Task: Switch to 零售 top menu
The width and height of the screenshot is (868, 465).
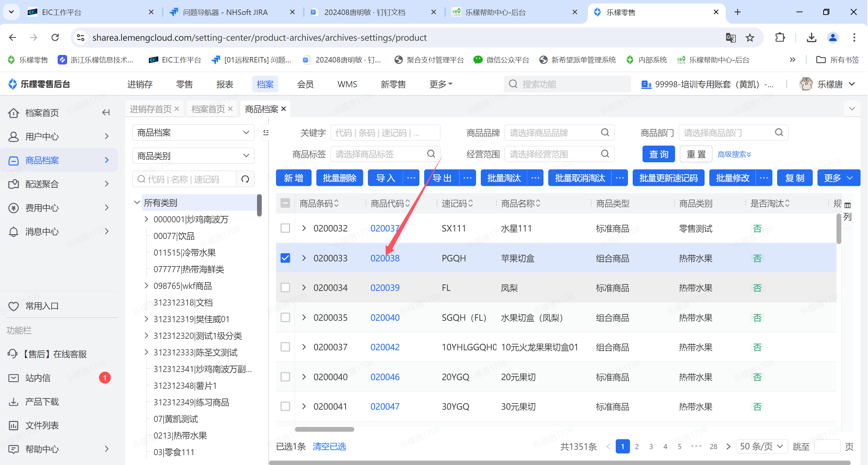Action: pos(184,84)
